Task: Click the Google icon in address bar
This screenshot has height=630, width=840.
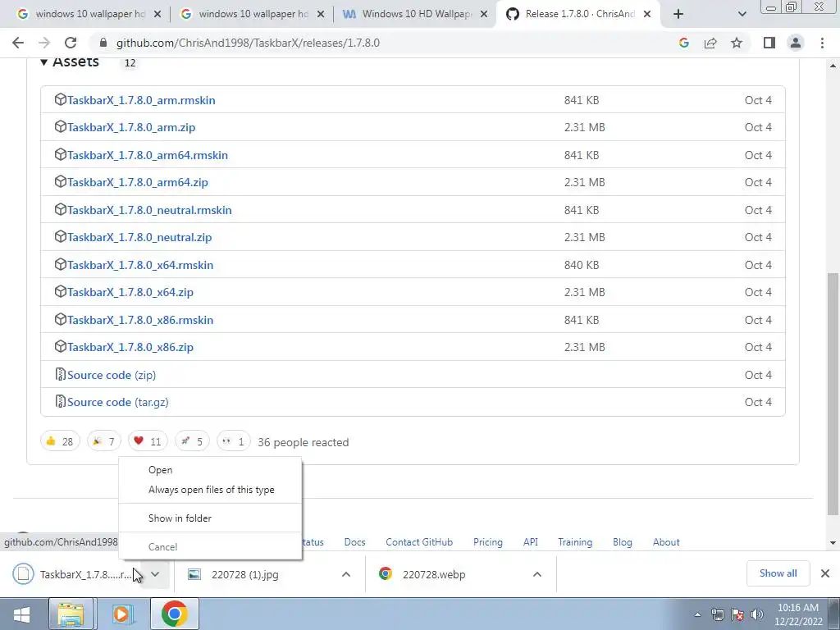Action: click(683, 43)
